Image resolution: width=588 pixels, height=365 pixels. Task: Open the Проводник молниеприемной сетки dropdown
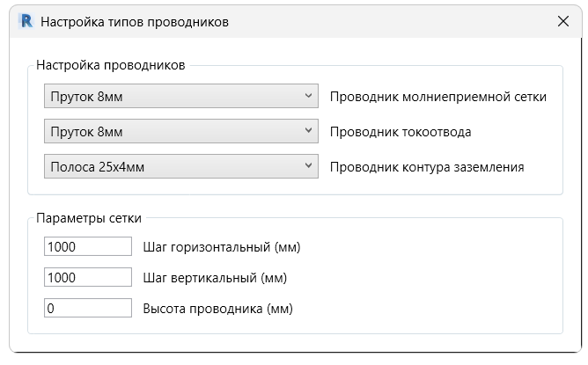[181, 96]
